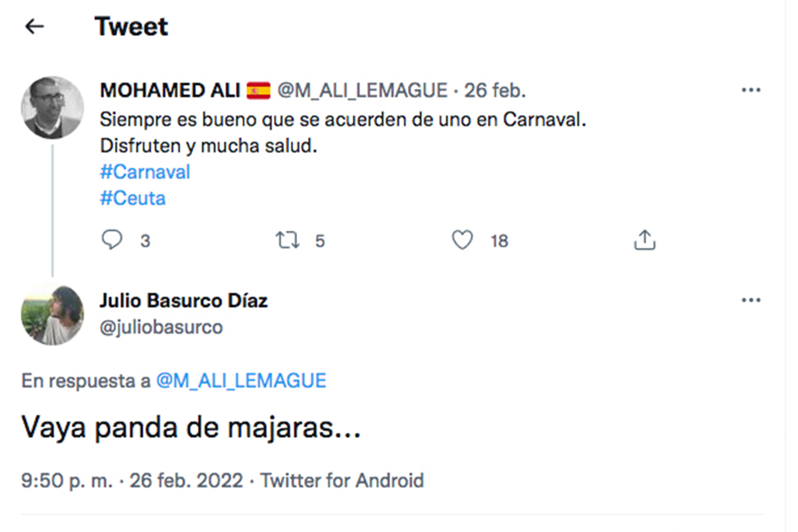Screen dimensions: 798x532
Task: Like Mohamed Ali's tweet with the heart icon
Action: pos(462,240)
